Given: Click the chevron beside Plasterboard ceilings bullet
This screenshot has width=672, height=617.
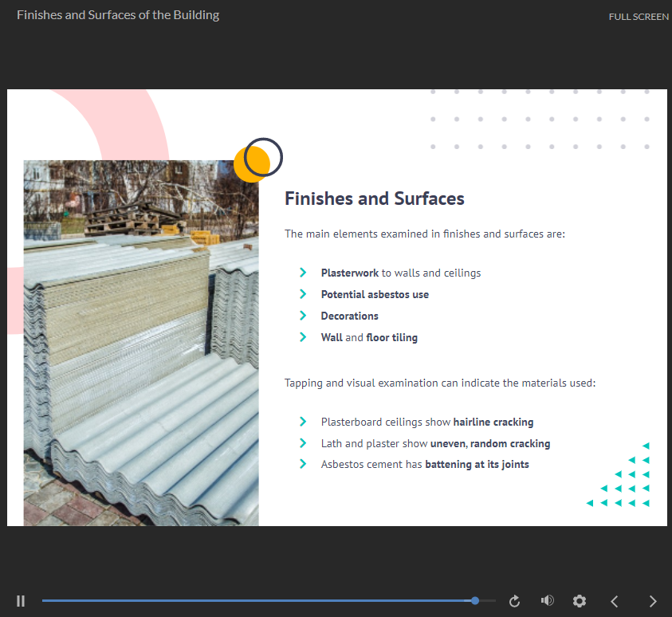Looking at the screenshot, I should click(303, 422).
